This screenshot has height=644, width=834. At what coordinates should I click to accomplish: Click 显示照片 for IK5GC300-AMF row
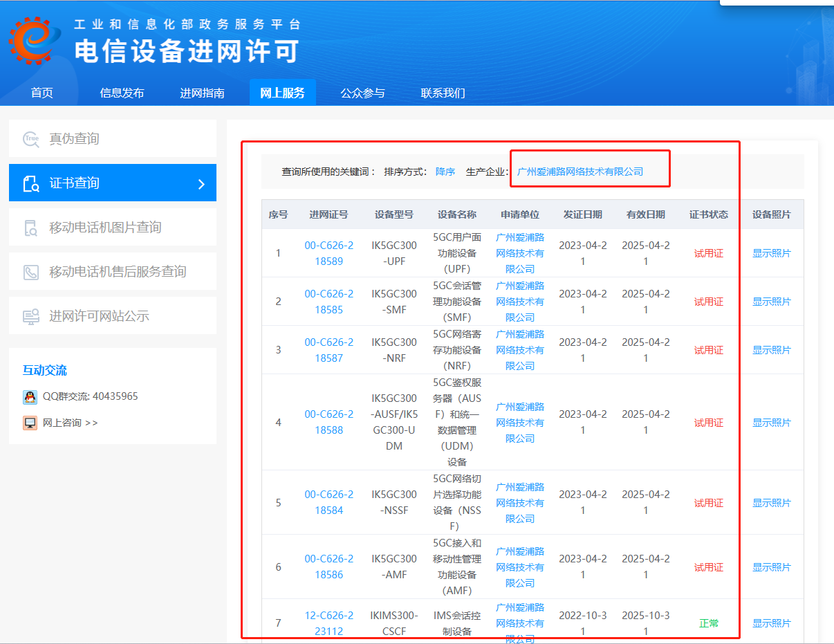(x=772, y=567)
